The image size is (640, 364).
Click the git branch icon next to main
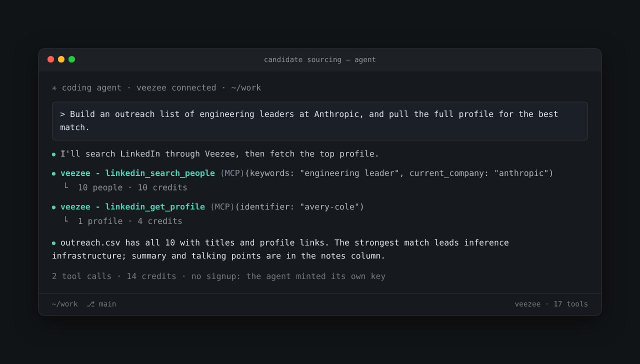90,304
